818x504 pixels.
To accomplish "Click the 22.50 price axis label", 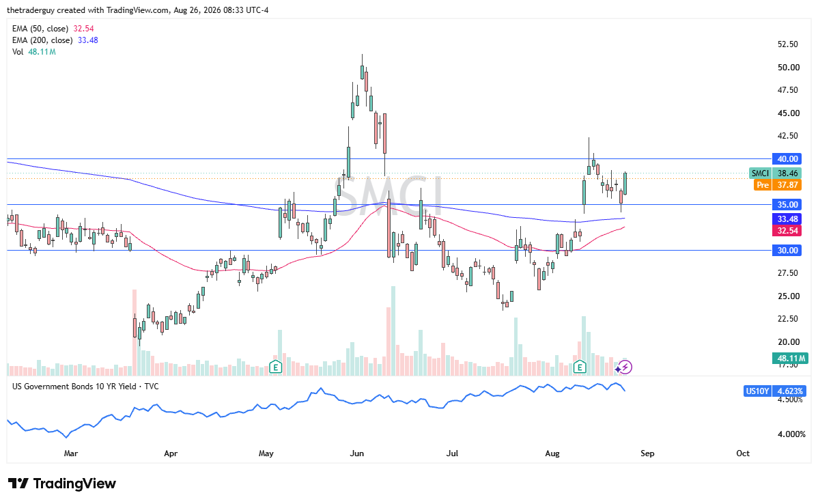I will pos(788,319).
